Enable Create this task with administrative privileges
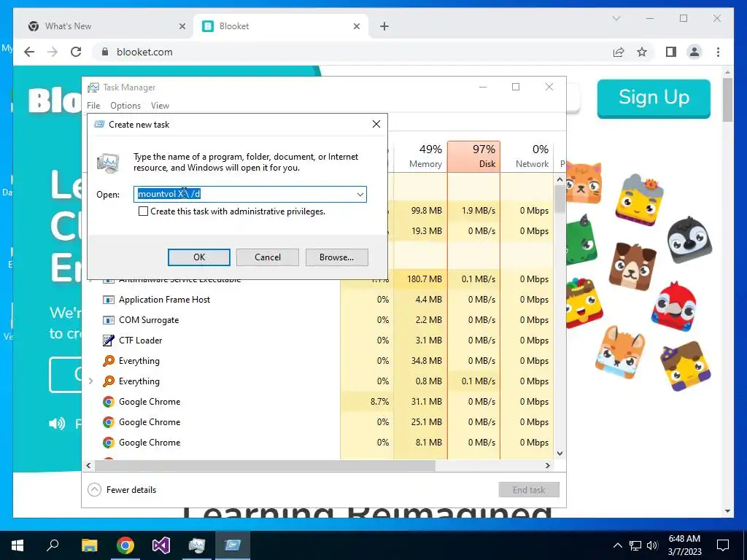Viewport: 747px width, 560px height. tap(143, 211)
